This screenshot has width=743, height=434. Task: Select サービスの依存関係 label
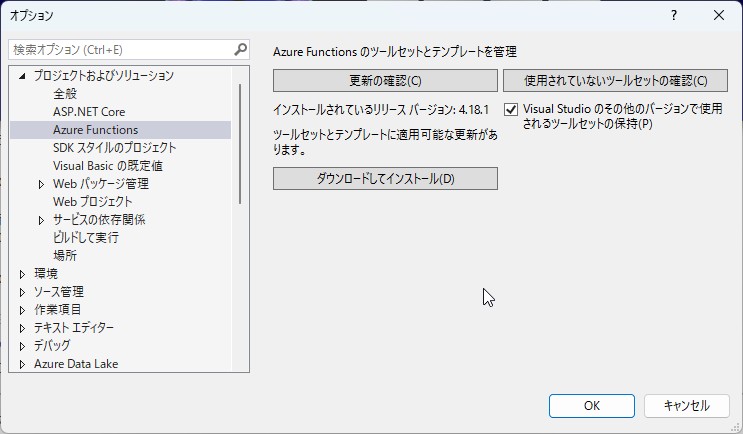click(x=99, y=220)
